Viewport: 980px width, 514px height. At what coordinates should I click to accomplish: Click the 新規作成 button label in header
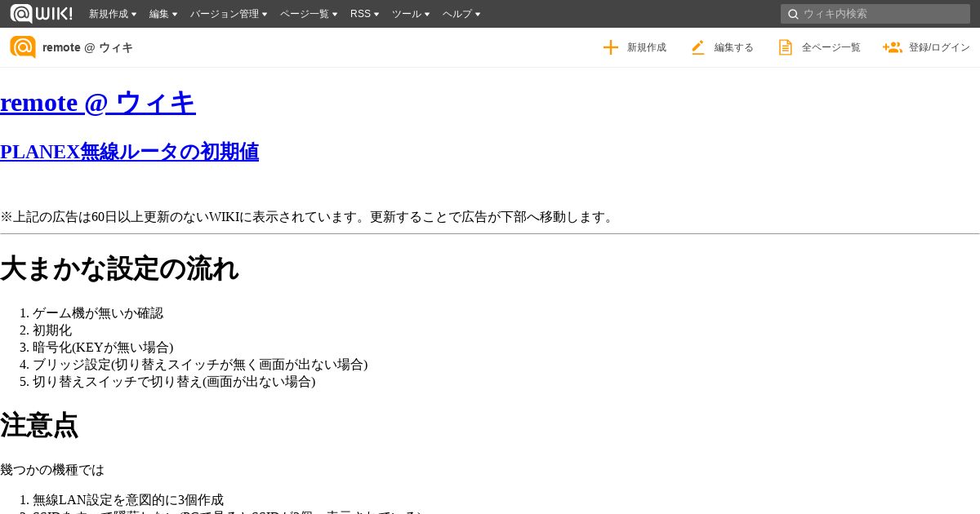tap(647, 47)
